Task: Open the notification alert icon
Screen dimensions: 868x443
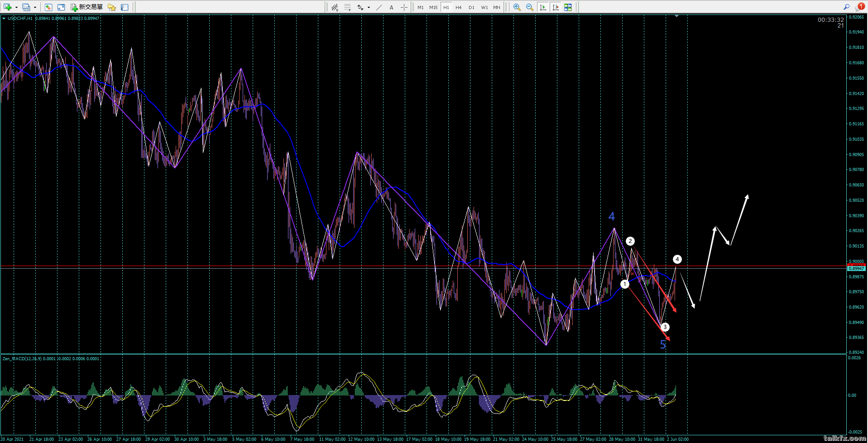Action: click(860, 7)
